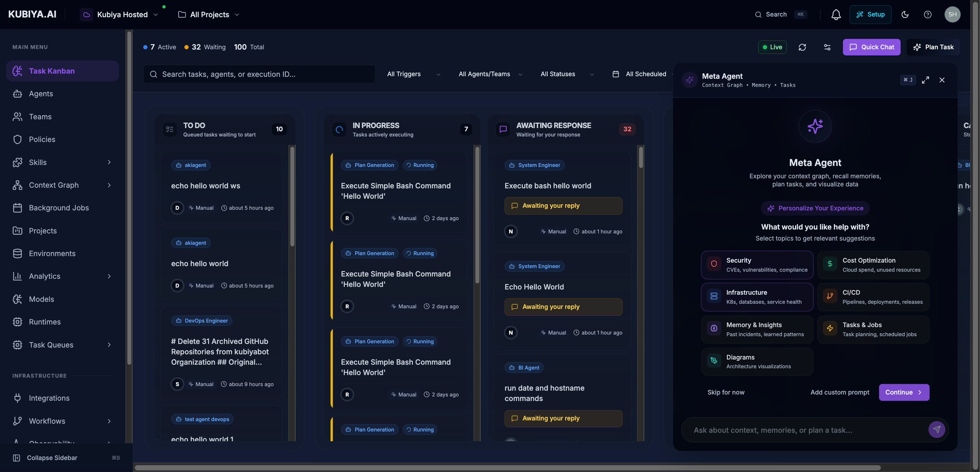Open board display options via sliders icon
Image resolution: width=980 pixels, height=472 pixels.
pos(827,47)
